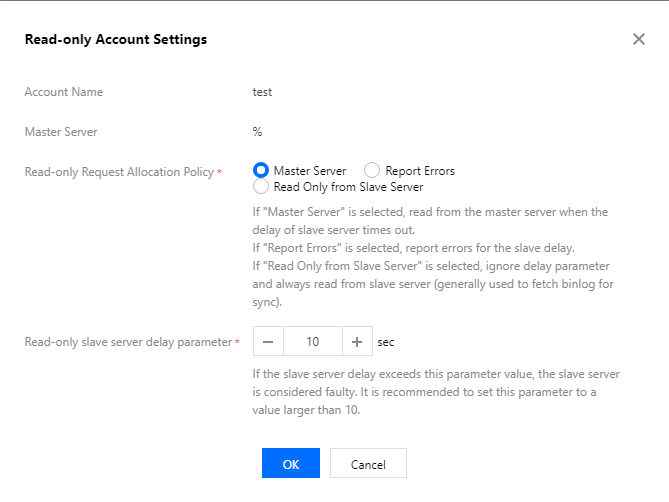669x502 pixels.
Task: Click the Account Name field label
Action: [64, 92]
